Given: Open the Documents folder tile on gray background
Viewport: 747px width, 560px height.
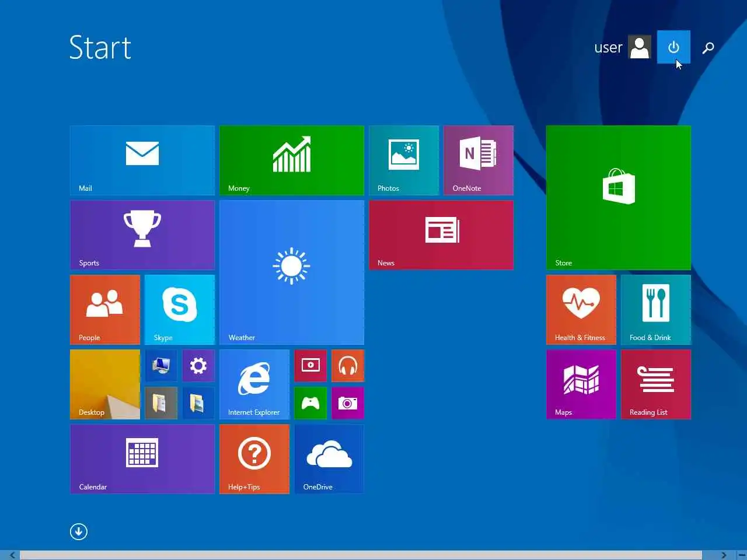Looking at the screenshot, I should click(161, 403).
